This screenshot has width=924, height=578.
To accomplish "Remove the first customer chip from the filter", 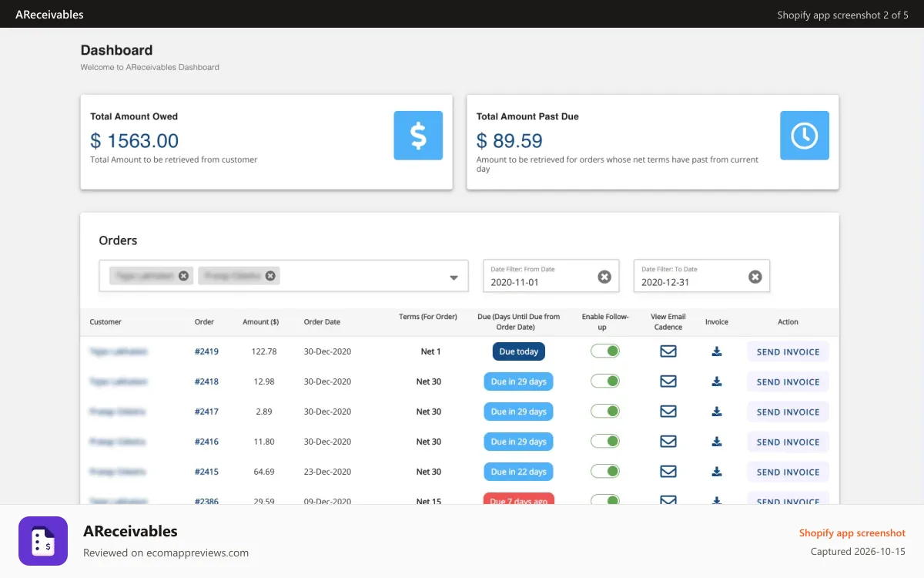I will click(183, 276).
